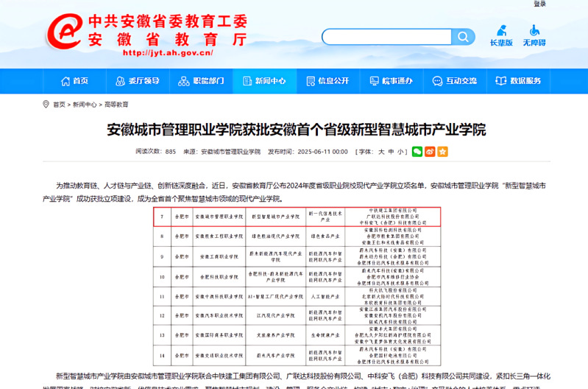Click 高等教育 breadcrumb link
588x389 pixels.
[x=116, y=105]
